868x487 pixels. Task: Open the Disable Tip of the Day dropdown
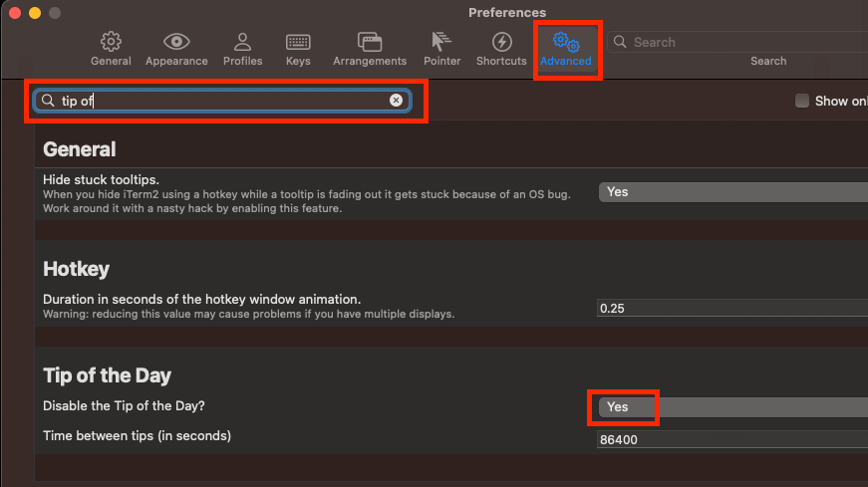(x=733, y=407)
